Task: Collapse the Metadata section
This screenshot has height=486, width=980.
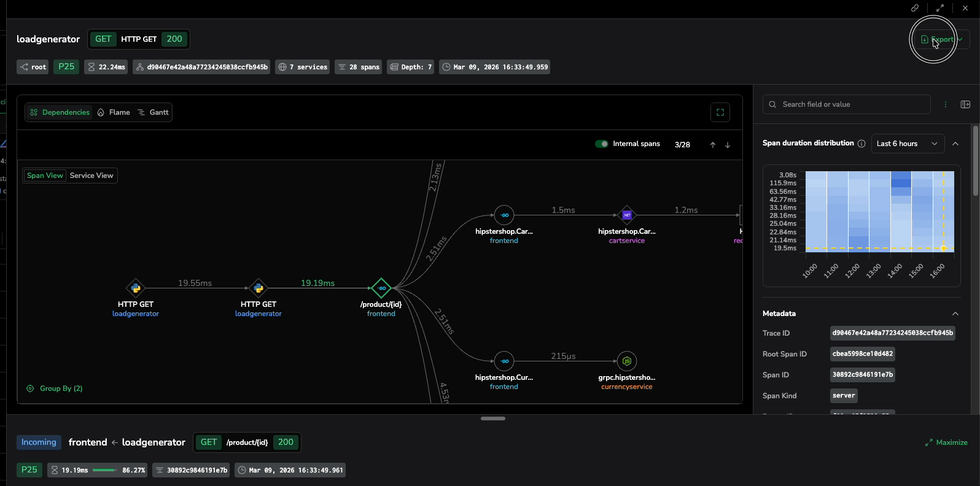Action: pos(955,314)
